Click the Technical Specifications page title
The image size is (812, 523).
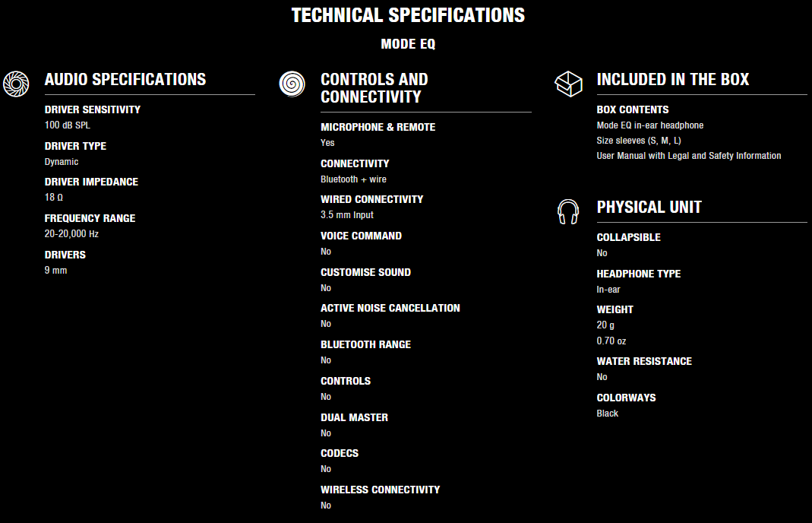click(408, 15)
